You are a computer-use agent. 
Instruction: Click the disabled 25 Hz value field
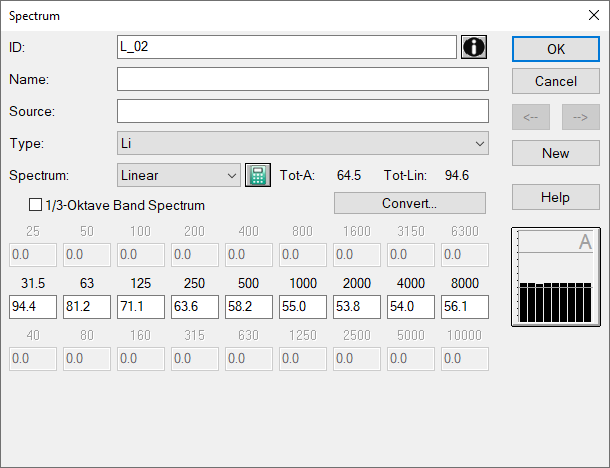click(x=33, y=255)
